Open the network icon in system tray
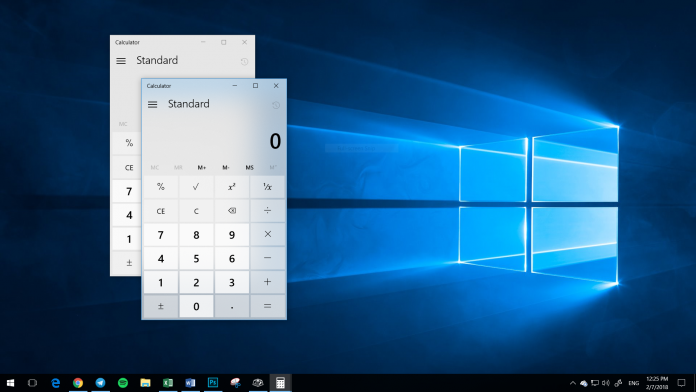This screenshot has width=696, height=392. click(x=595, y=383)
